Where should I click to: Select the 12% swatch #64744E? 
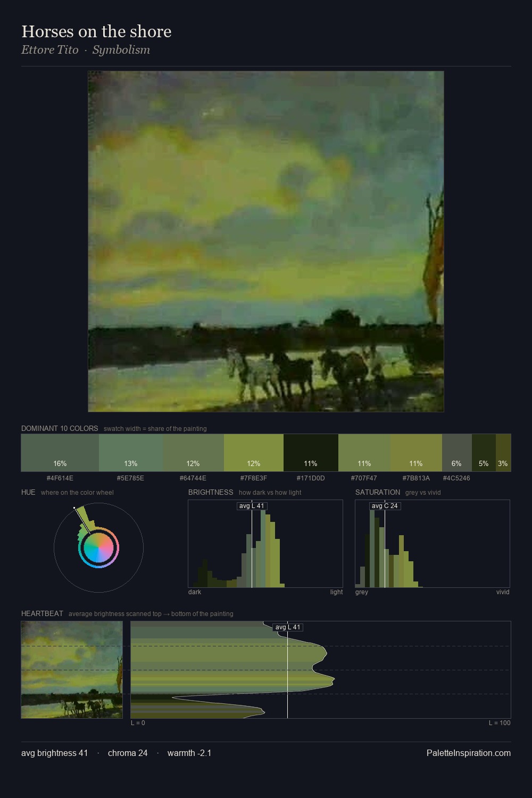pos(193,453)
